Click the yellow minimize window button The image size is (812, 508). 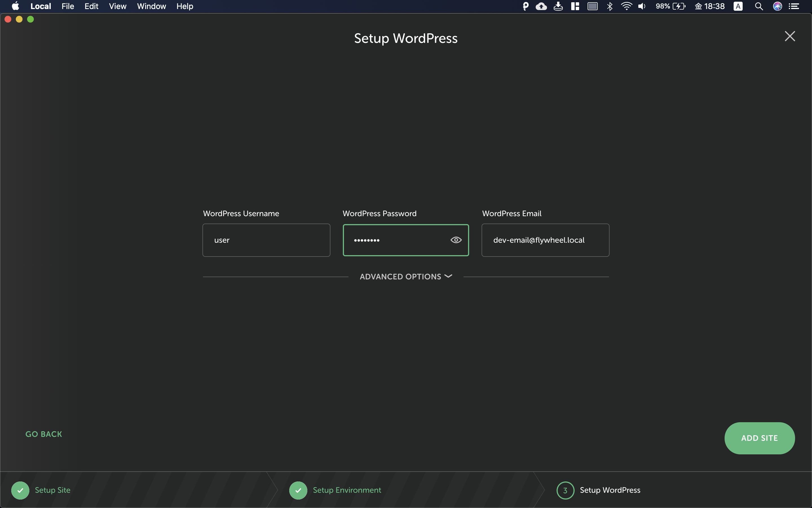point(19,19)
